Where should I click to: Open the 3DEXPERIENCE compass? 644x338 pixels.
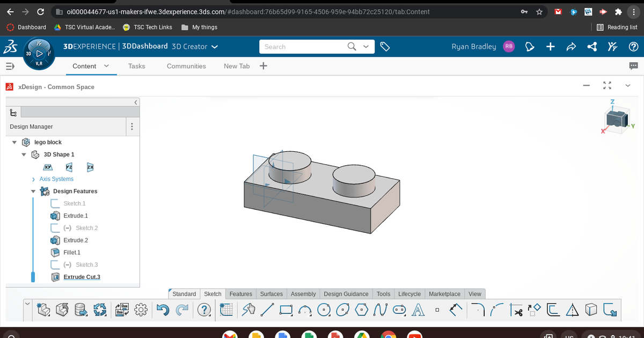[39, 54]
